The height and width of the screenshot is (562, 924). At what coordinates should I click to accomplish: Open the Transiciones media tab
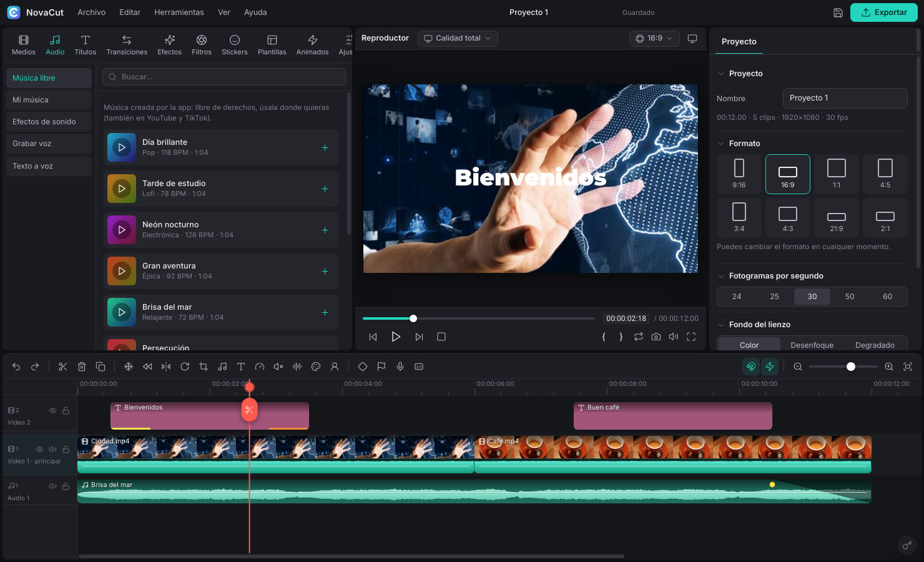click(127, 45)
